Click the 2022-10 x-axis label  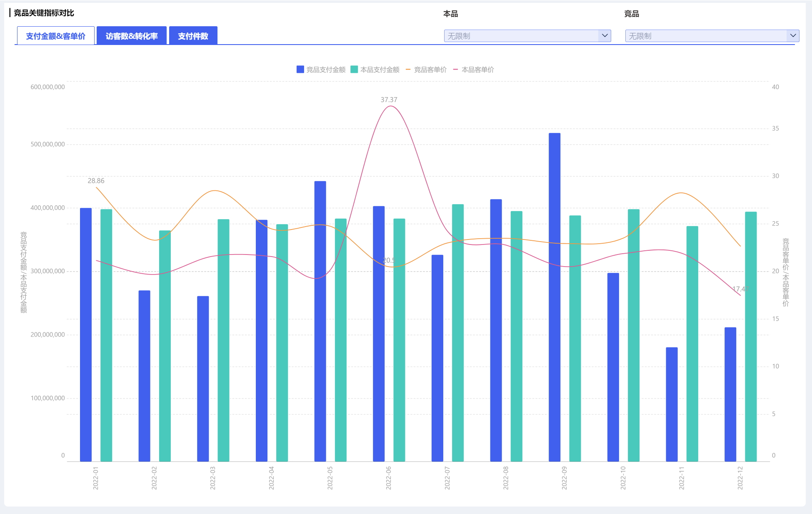click(623, 478)
